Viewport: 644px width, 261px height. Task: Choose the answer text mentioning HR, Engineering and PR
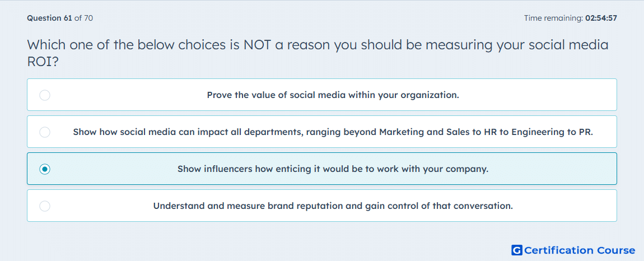click(333, 132)
